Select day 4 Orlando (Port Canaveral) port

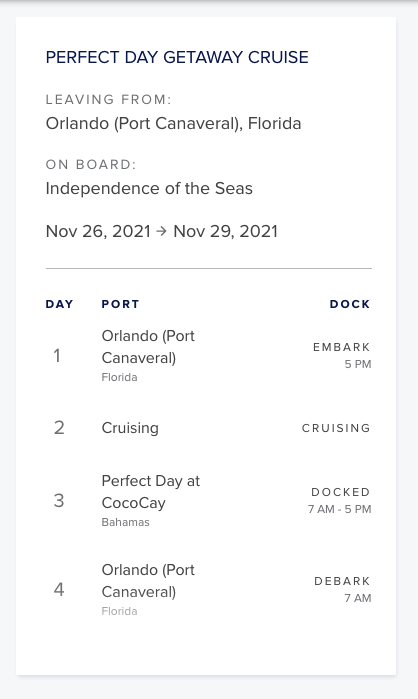[148, 581]
